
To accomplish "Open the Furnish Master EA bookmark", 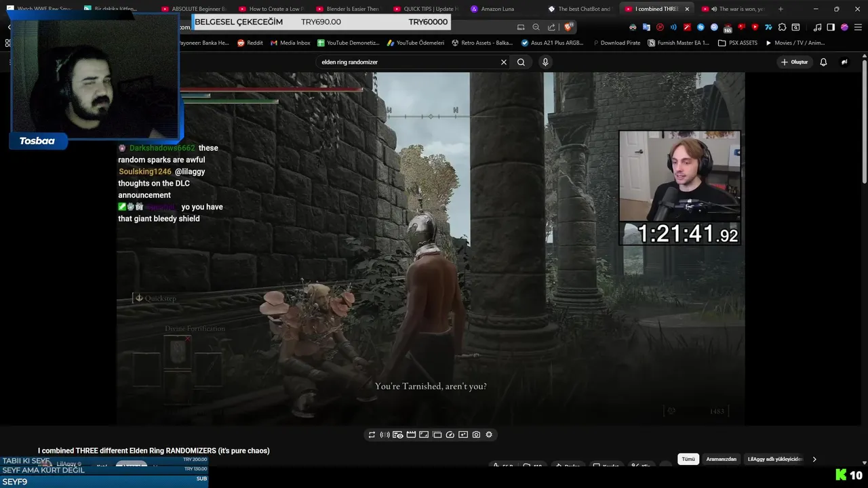I will (x=679, y=43).
